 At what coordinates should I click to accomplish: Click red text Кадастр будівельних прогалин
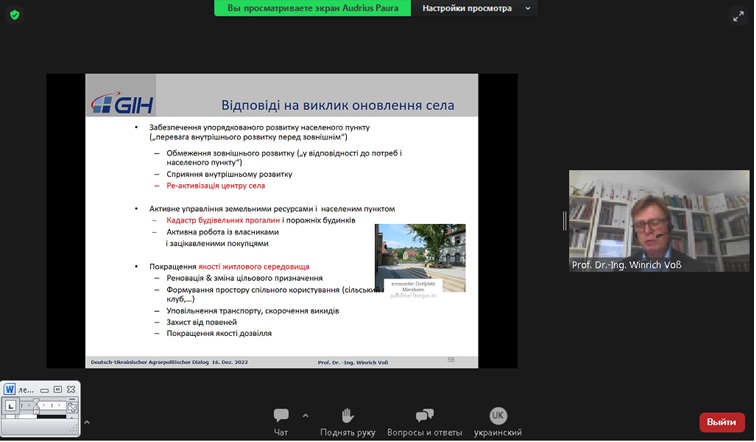pyautogui.click(x=223, y=220)
